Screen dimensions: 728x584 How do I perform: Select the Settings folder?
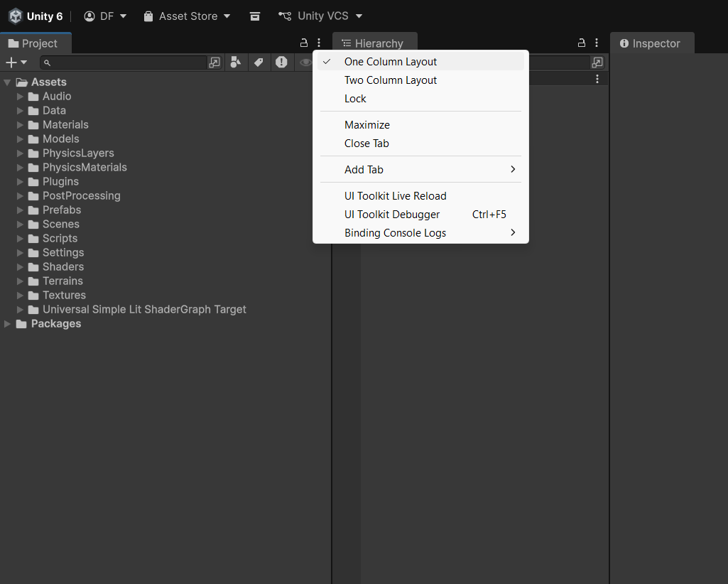click(x=63, y=253)
